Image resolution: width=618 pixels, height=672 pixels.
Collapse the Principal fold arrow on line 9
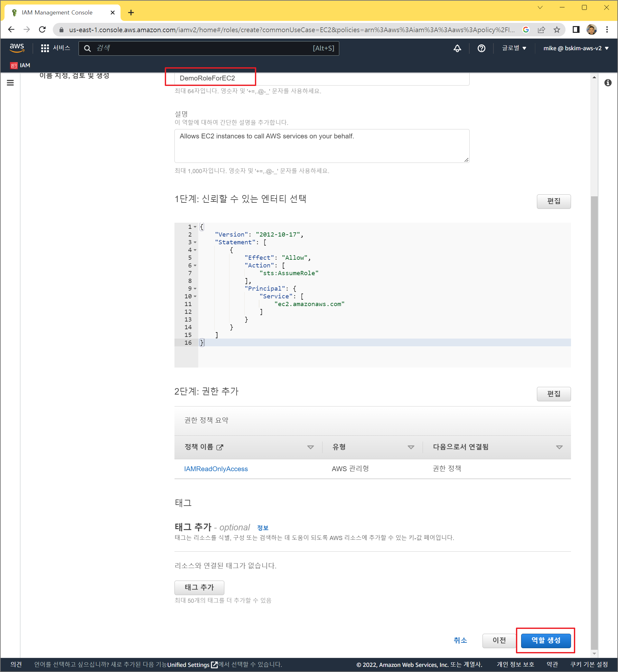point(195,288)
